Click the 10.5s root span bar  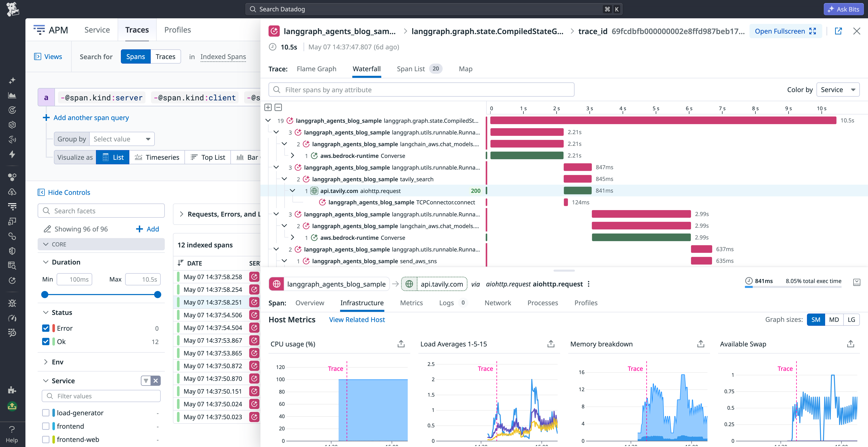point(663,120)
